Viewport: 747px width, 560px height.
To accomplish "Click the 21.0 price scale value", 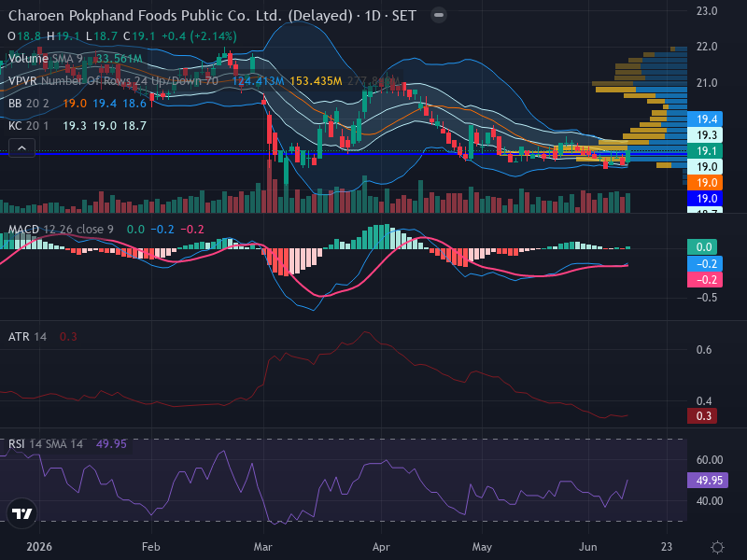I will coord(707,83).
